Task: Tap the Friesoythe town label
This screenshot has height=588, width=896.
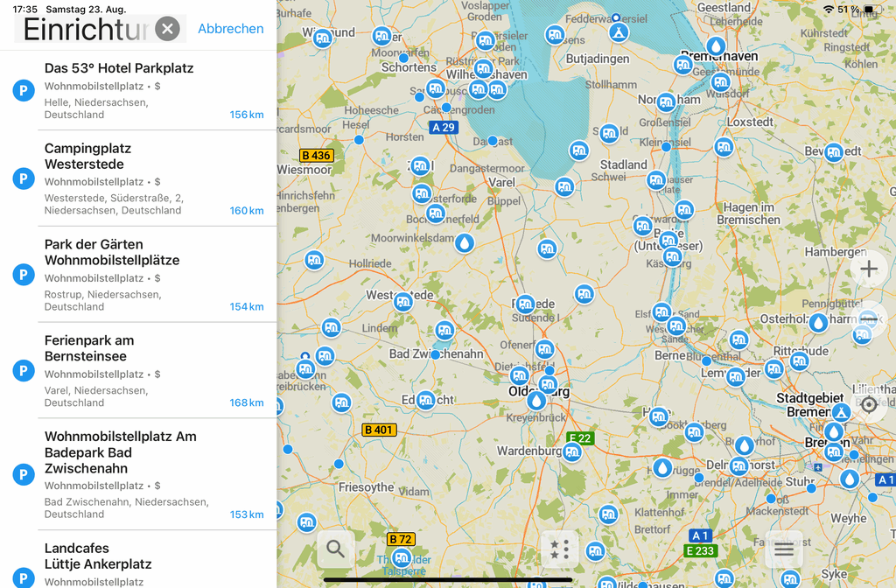Action: click(x=367, y=487)
